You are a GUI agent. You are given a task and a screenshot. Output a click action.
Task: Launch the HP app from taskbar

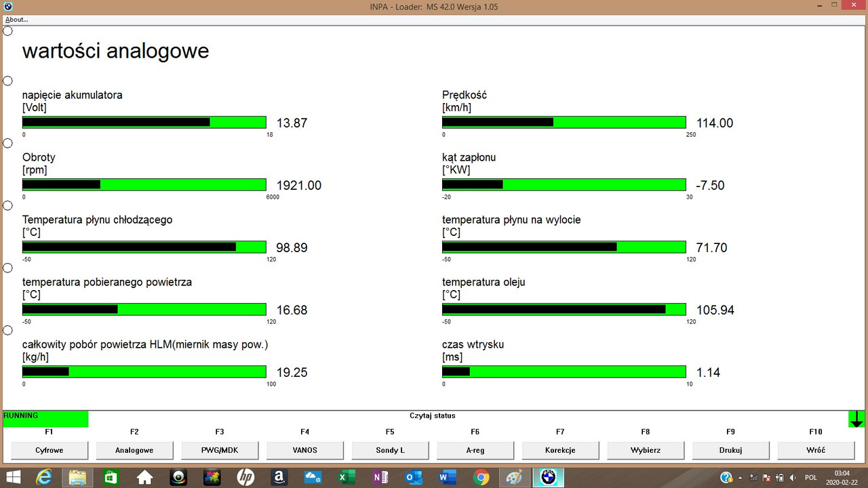pyautogui.click(x=245, y=477)
